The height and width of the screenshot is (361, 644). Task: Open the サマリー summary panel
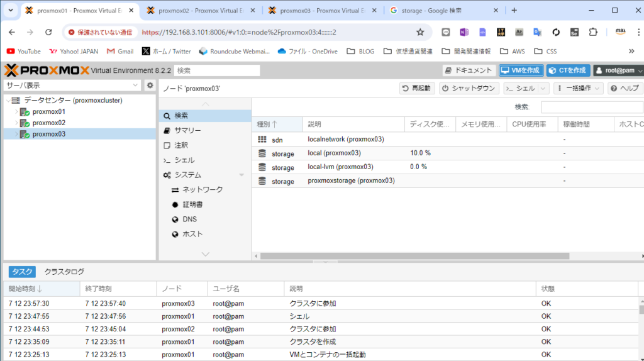click(187, 130)
